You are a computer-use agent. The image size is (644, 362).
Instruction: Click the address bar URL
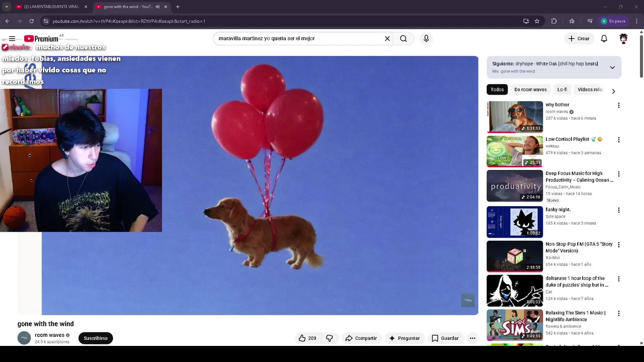tap(129, 21)
